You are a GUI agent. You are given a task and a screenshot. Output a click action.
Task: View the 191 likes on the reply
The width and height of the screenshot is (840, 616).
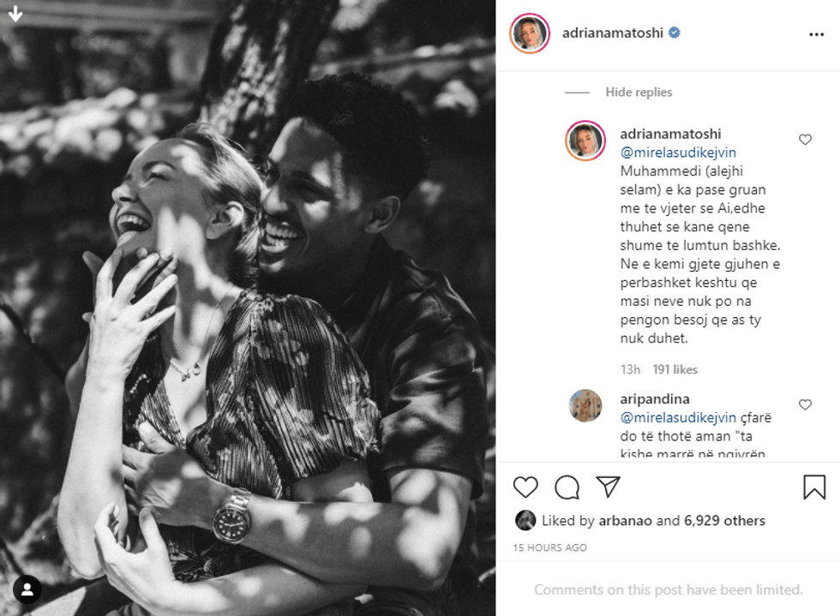pyautogui.click(x=675, y=369)
